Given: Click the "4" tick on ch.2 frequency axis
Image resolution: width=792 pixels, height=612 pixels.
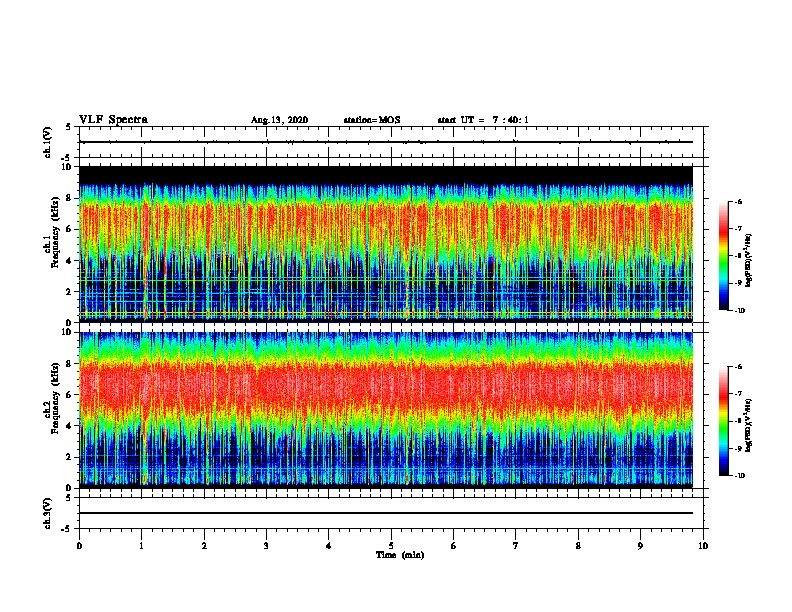Looking at the screenshot, I should click(69, 426).
